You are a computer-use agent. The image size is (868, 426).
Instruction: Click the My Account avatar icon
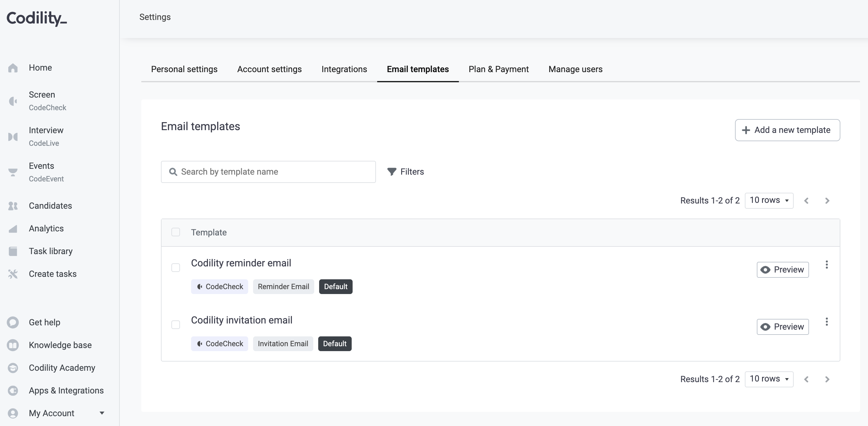pyautogui.click(x=13, y=413)
